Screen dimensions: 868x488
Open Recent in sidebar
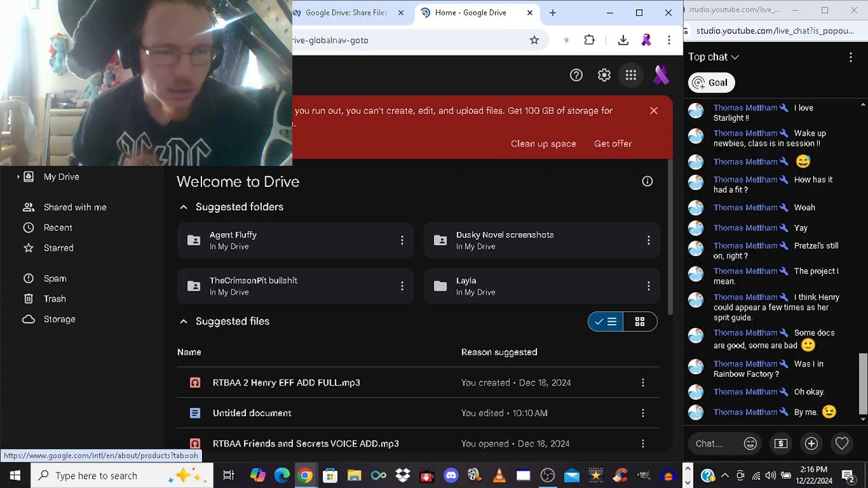(58, 228)
